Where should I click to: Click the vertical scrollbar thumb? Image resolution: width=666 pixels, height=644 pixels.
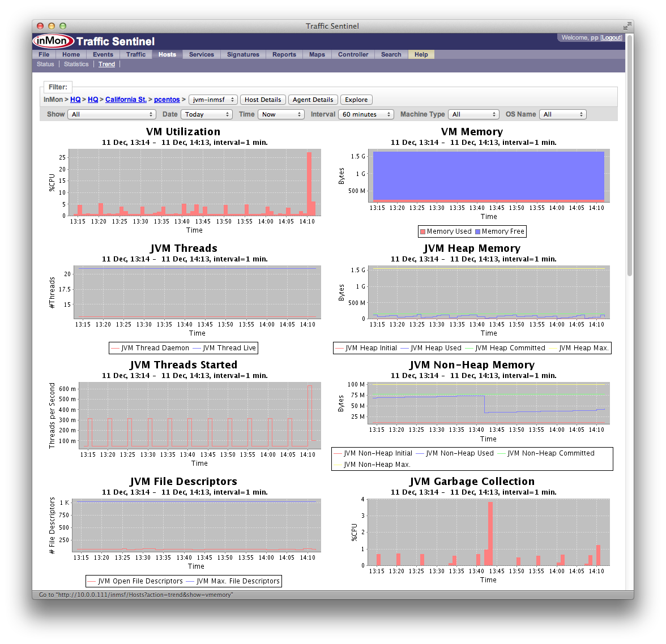(x=630, y=155)
